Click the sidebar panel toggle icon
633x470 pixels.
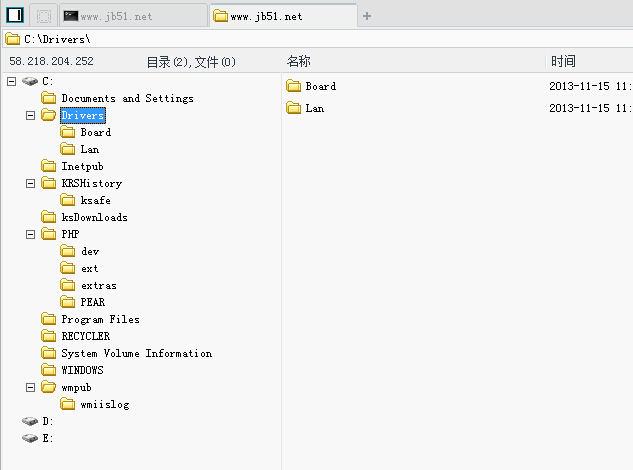click(x=15, y=15)
